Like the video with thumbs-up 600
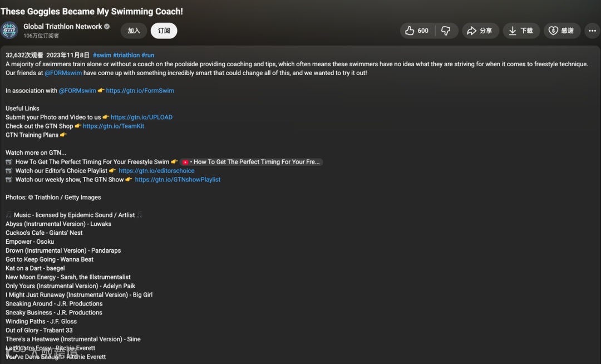The height and width of the screenshot is (364, 601). coord(417,31)
